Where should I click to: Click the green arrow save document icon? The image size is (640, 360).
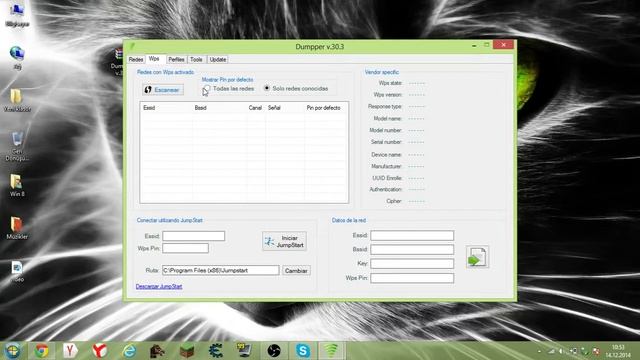pyautogui.click(x=477, y=257)
